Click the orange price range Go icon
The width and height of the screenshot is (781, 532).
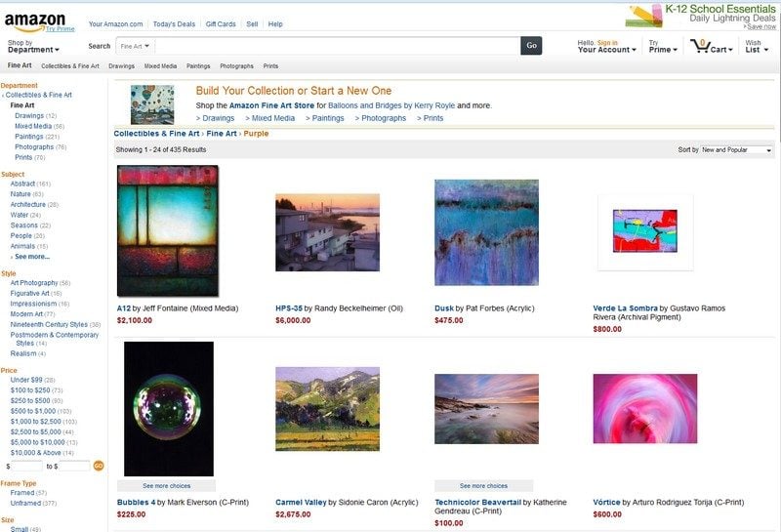99,466
